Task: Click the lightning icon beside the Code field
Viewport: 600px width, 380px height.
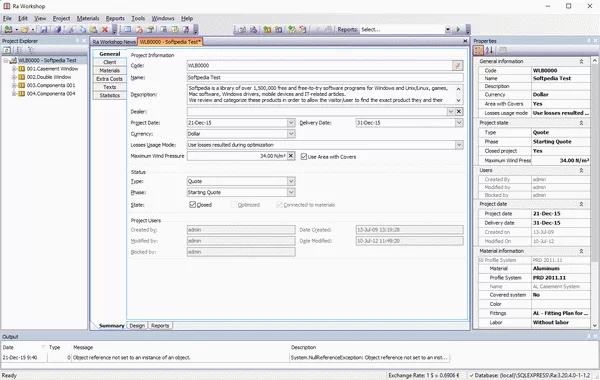Action: 457,66
